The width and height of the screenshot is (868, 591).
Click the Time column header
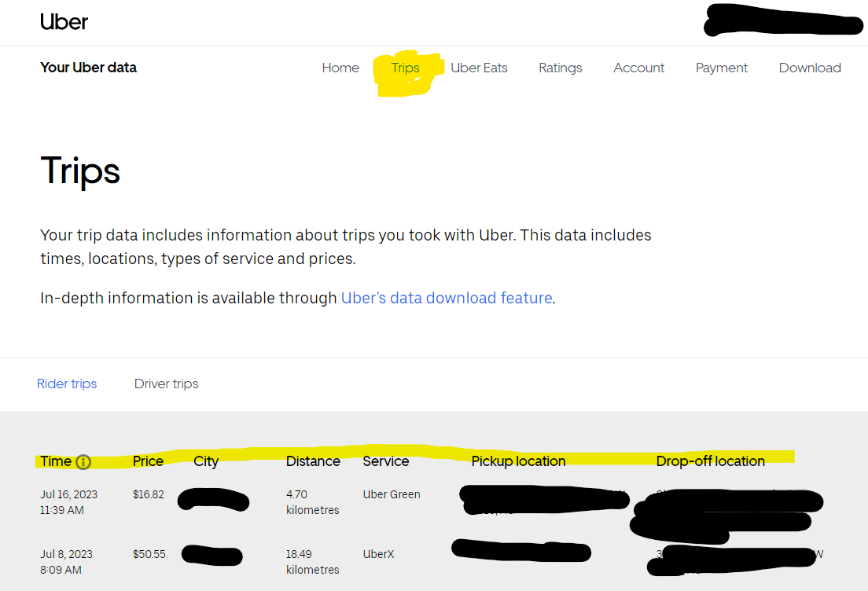(56, 461)
